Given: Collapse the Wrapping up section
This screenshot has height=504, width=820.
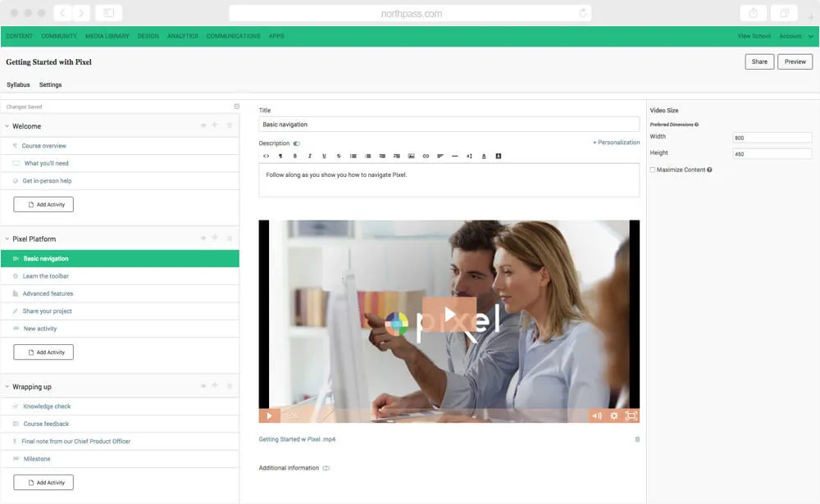Looking at the screenshot, I should point(7,387).
